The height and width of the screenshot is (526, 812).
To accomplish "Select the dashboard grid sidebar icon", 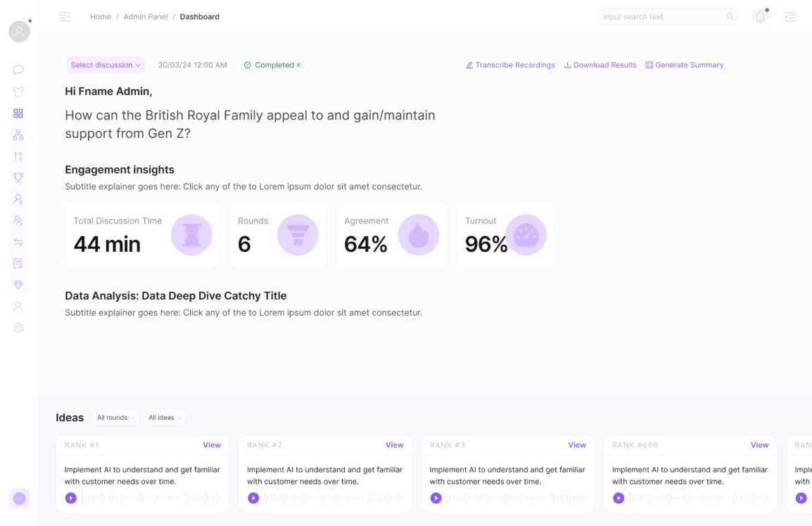I will pos(18,113).
